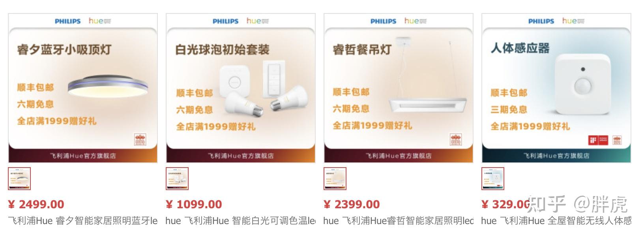Click the 飞利浦Hue官方旗舰店 banner on bulb card
Screen dimensions: 644x230
point(241,156)
